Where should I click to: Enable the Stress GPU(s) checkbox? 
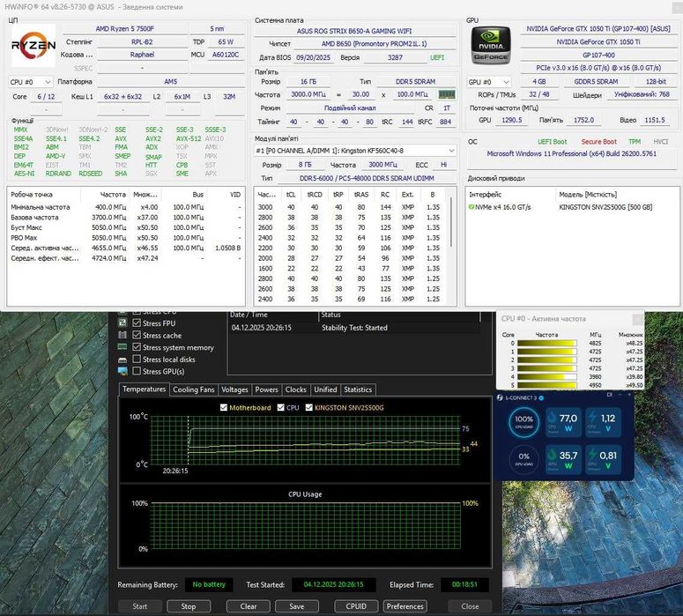coord(137,371)
